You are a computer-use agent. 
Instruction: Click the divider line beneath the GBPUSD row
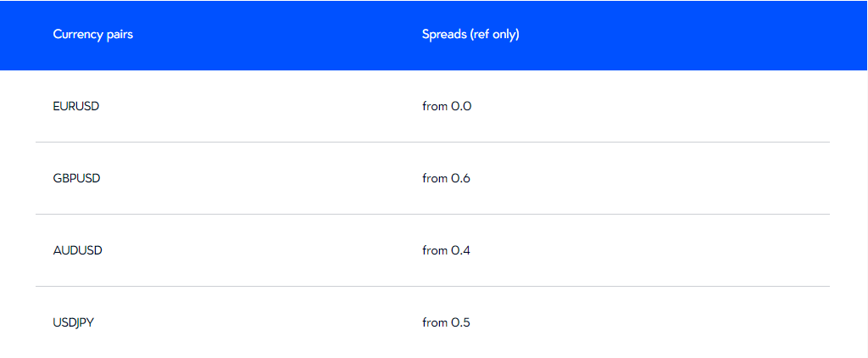tap(432, 215)
